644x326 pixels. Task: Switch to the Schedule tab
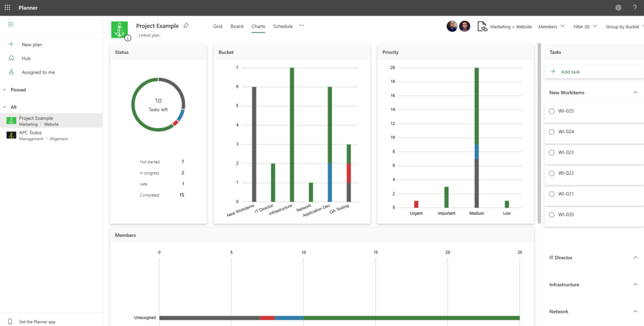282,26
